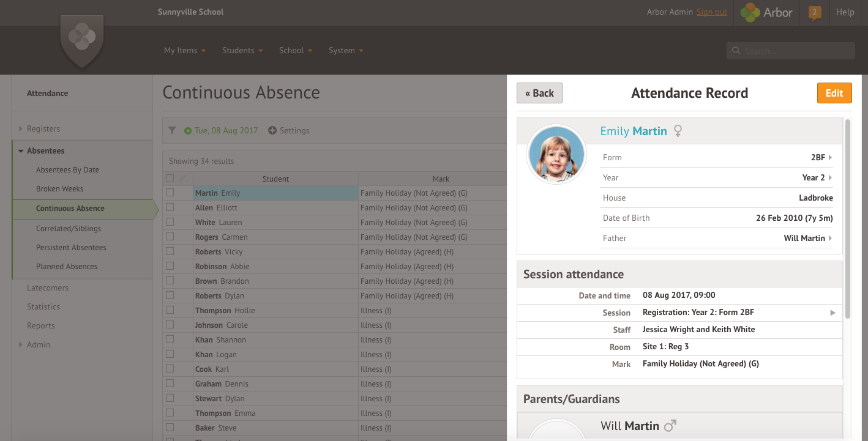Go to Absentees By Date
The width and height of the screenshot is (868, 441).
click(x=67, y=169)
